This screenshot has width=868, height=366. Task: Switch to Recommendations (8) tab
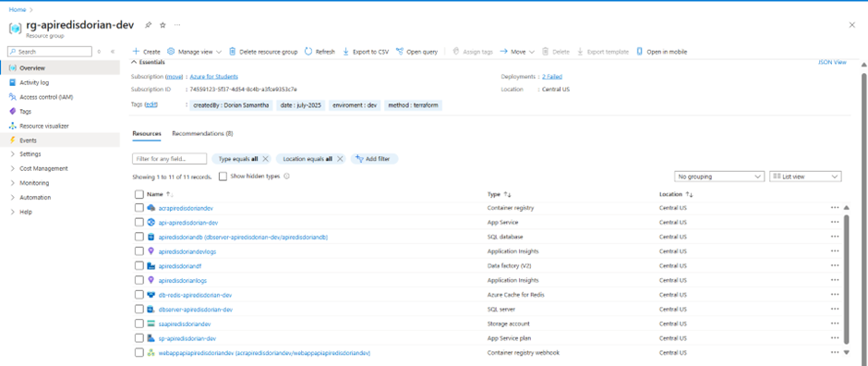(202, 133)
